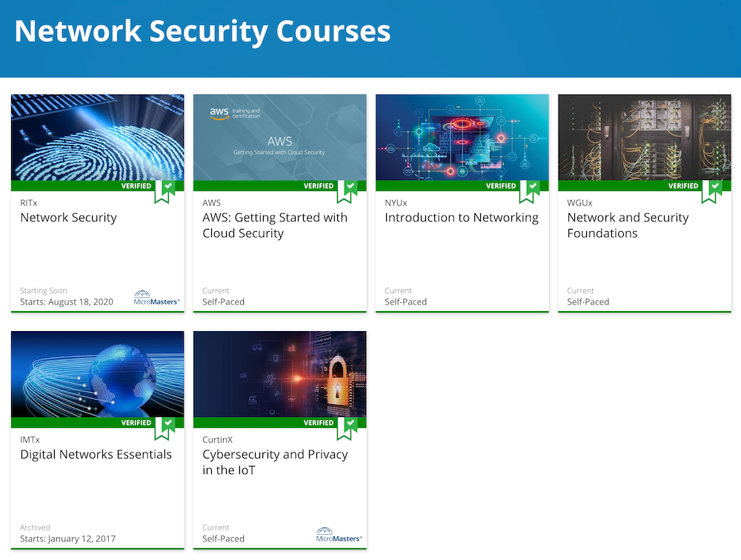The image size is (741, 560).
Task: Click verified ribbon on Network and Security Foundations
Action: coord(712,191)
